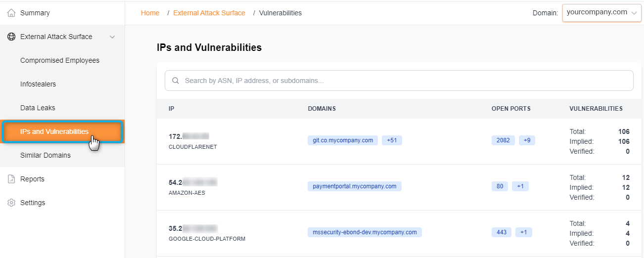Collapse the External Attack Surface section chevron
This screenshot has width=644, height=258.
(112, 37)
